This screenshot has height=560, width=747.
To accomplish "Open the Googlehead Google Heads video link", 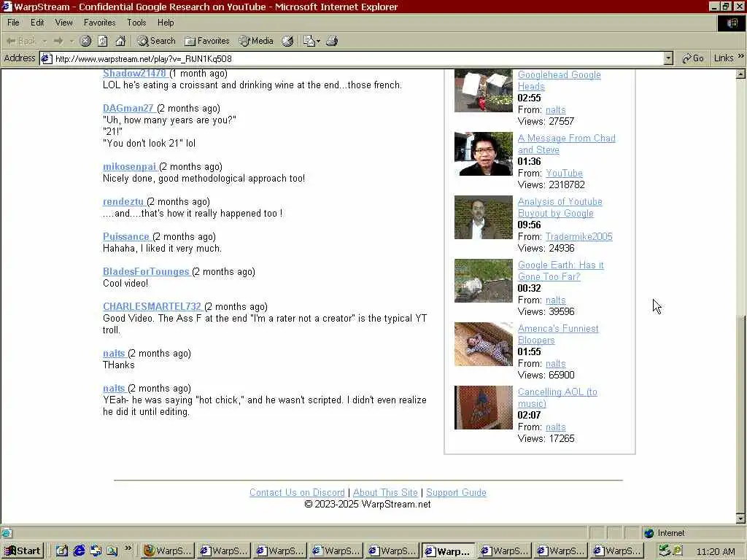I will [560, 80].
